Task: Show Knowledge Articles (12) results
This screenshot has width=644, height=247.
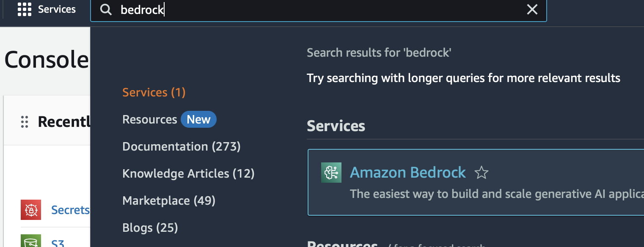Action: (x=188, y=173)
